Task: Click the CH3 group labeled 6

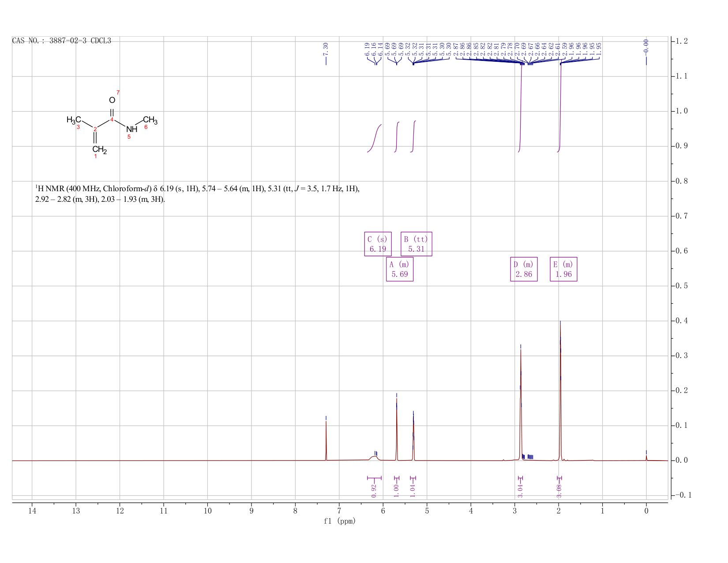Action: 150,120
